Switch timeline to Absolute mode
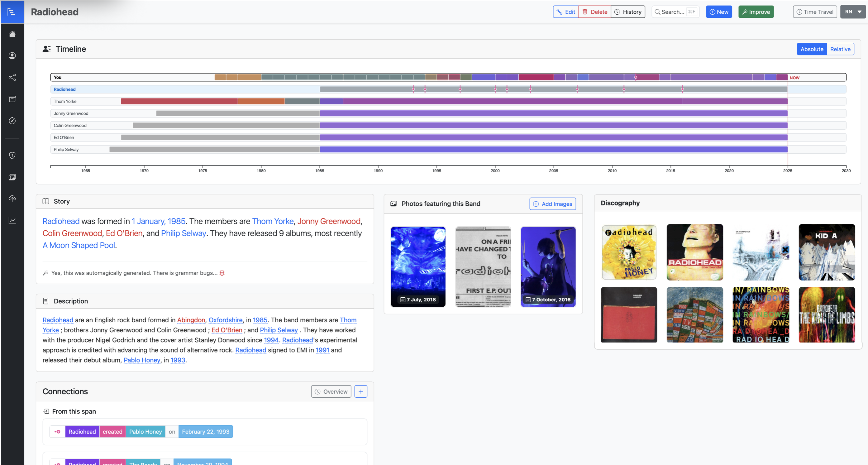This screenshot has width=868, height=465. [x=811, y=49]
